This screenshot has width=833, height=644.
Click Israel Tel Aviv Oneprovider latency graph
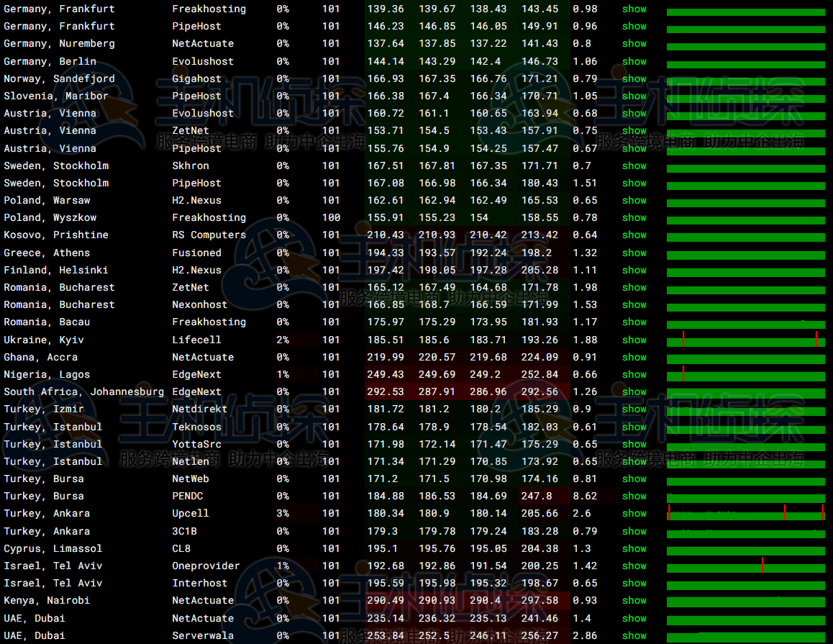(746, 566)
